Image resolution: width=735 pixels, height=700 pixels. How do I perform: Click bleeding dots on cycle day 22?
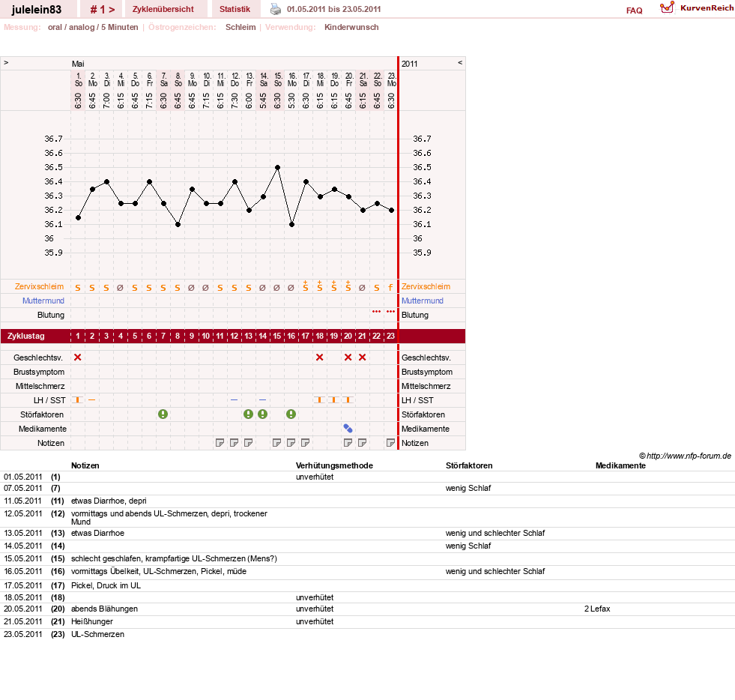[x=376, y=311]
